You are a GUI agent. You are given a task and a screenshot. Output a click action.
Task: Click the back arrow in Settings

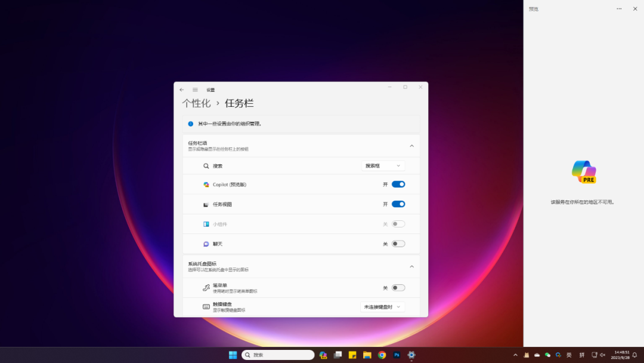tap(182, 89)
